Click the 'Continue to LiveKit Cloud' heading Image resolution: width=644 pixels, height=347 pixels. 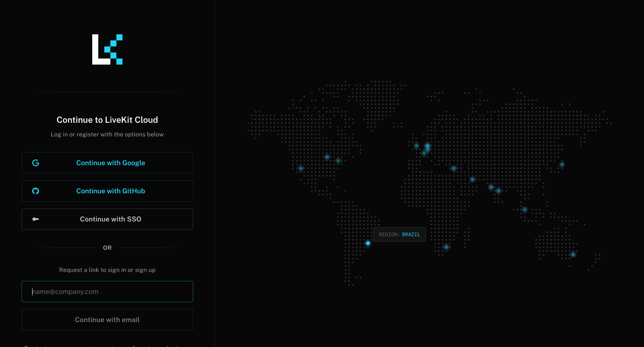107,120
